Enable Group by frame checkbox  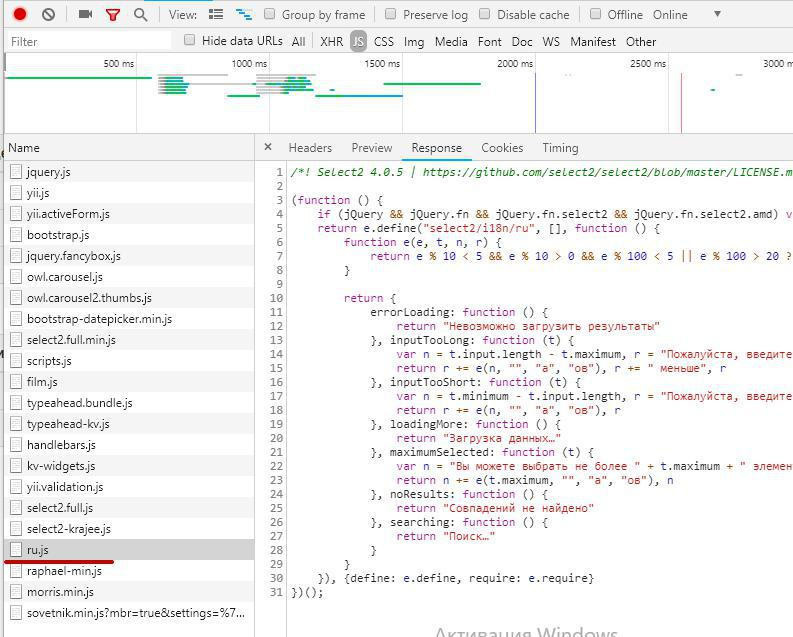pyautogui.click(x=270, y=14)
